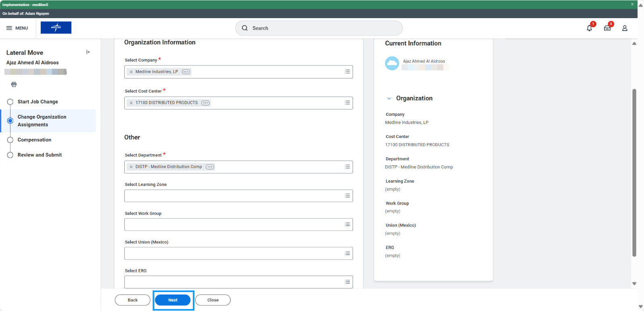Open the notifications bell icon
The image size is (644, 311).
click(589, 28)
